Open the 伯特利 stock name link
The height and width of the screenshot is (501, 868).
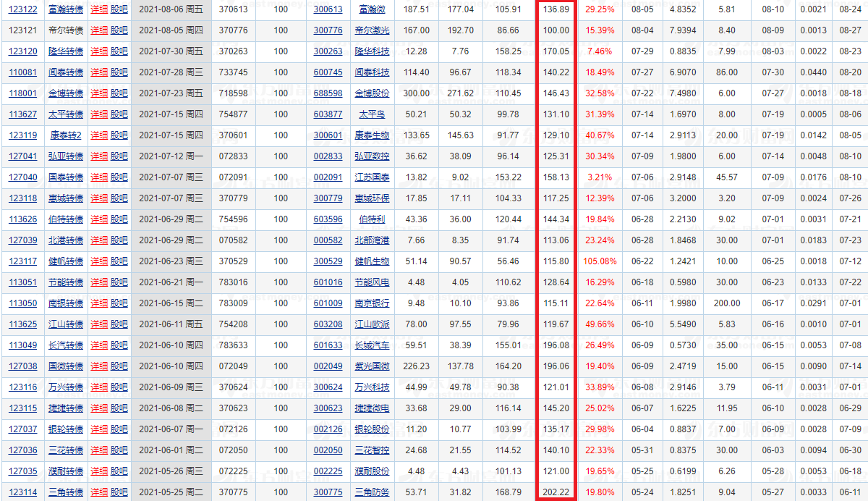373,219
